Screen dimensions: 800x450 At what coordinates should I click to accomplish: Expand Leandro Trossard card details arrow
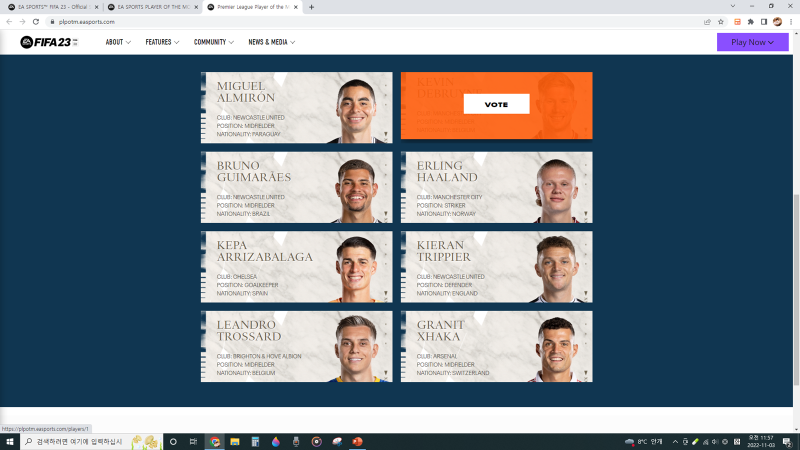click(386, 373)
